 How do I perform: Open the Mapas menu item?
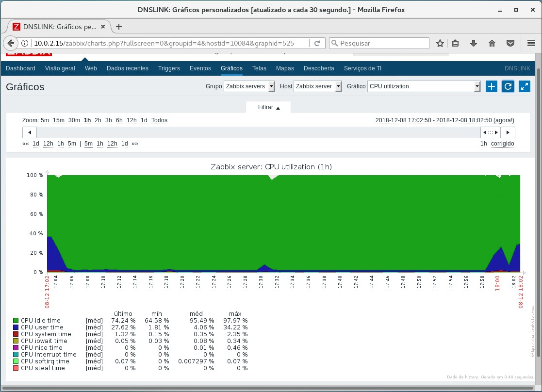pos(285,68)
